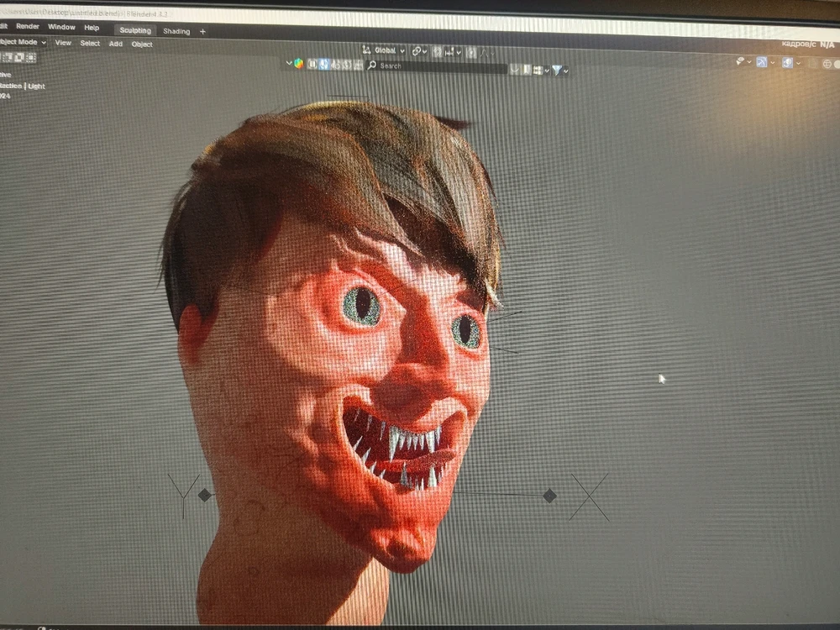Open the Add menu in viewport header
Viewport: 840px width, 630px height.
click(116, 44)
